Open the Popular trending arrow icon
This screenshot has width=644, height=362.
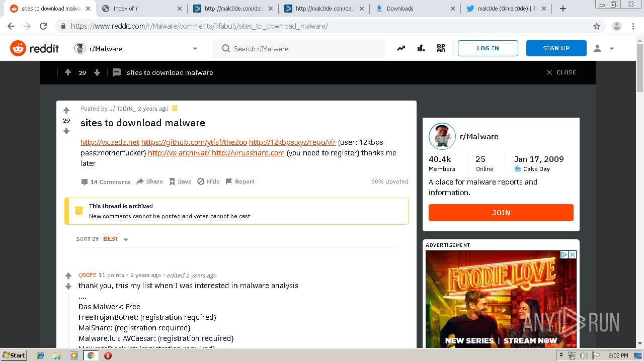(401, 48)
